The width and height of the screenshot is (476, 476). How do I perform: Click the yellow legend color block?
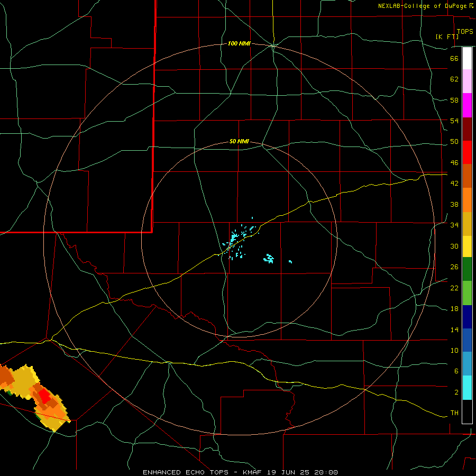(467, 246)
